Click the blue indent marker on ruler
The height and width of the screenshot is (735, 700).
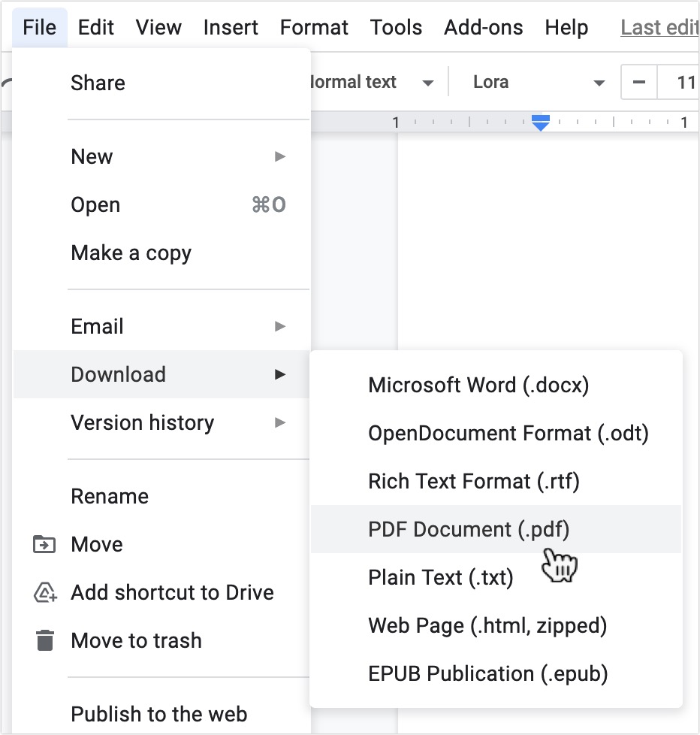541,122
